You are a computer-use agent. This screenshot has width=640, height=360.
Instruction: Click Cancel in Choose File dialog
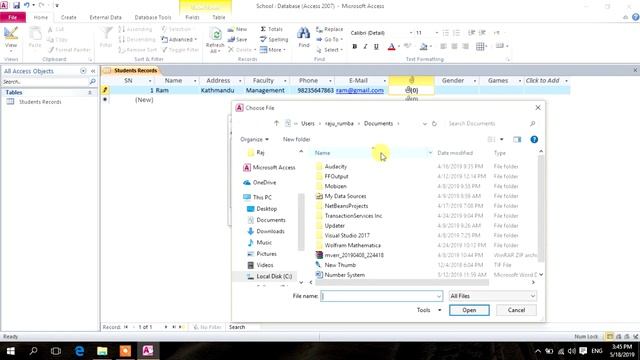coord(516,310)
